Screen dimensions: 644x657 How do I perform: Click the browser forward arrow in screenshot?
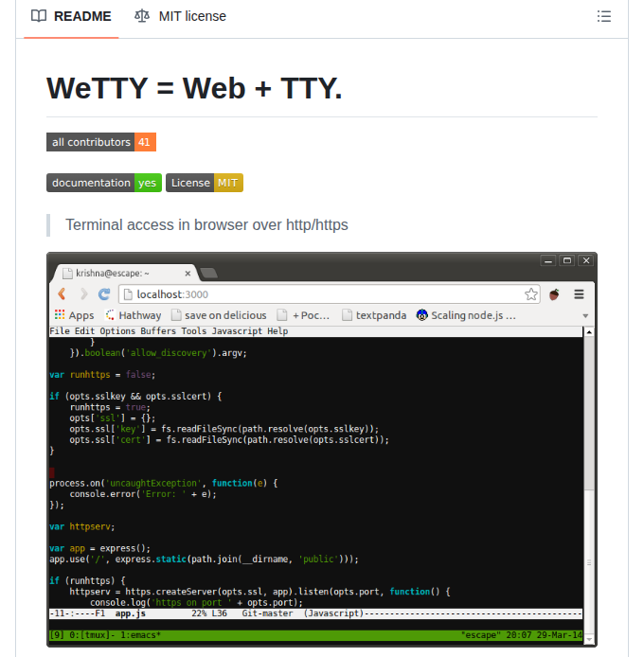83,294
